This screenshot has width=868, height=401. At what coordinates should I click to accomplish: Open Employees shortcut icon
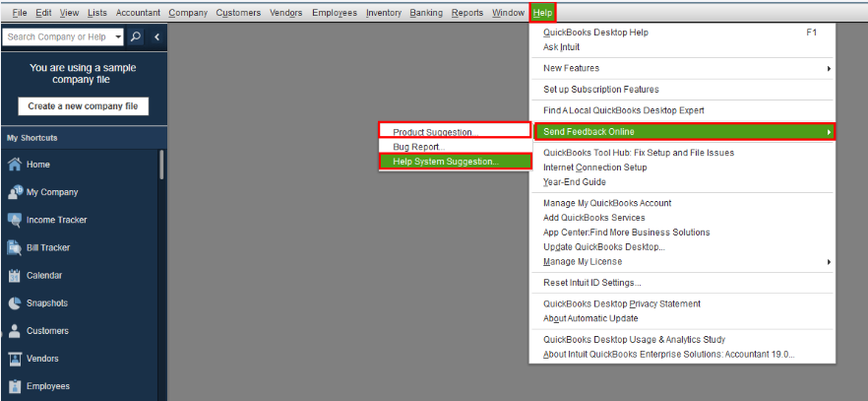[15, 386]
